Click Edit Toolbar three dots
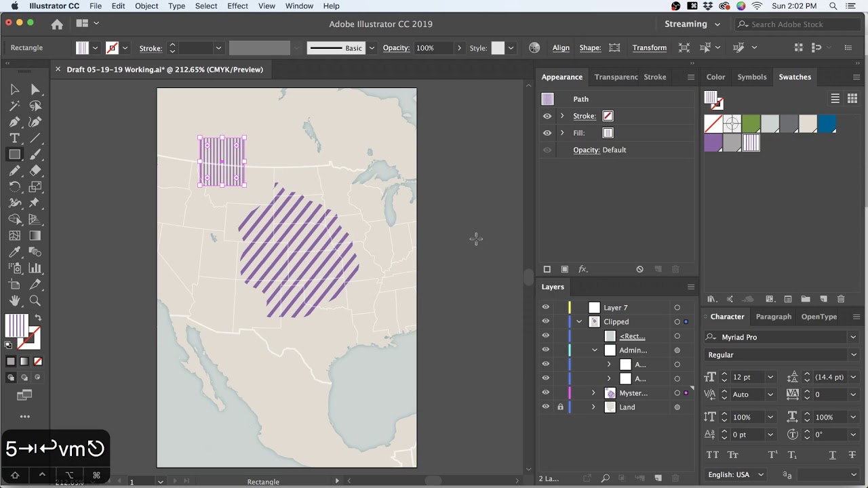 pyautogui.click(x=24, y=416)
